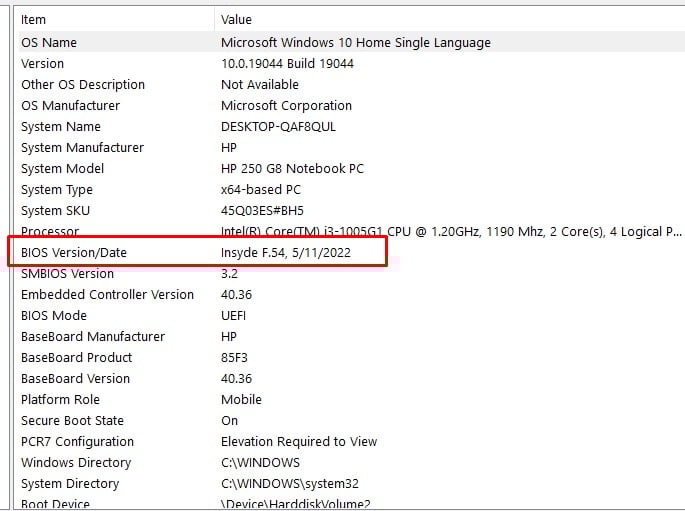Select the Embedded Controller Version row label
The width and height of the screenshot is (685, 511).
[107, 294]
